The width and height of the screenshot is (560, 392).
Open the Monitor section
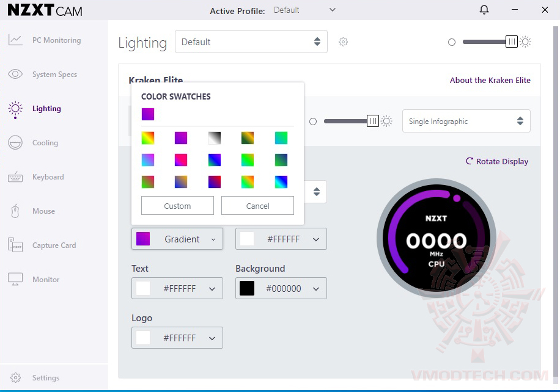click(46, 280)
